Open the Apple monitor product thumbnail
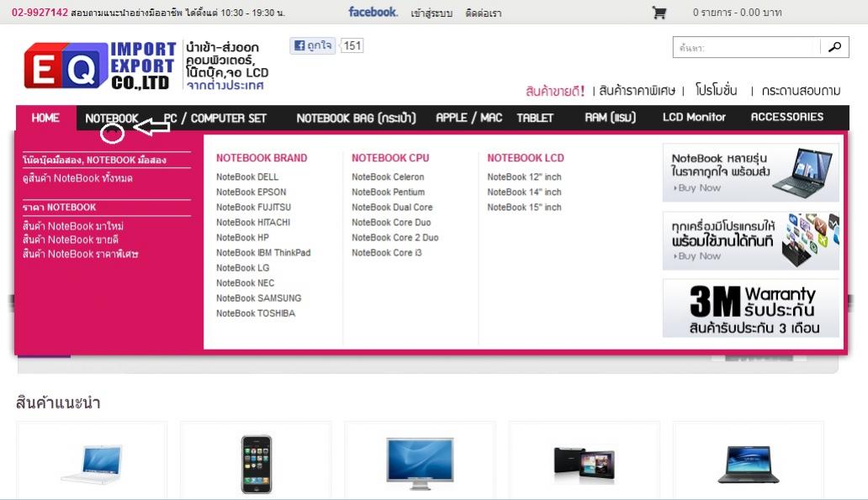Viewport: 868px width, 500px height. [420, 464]
